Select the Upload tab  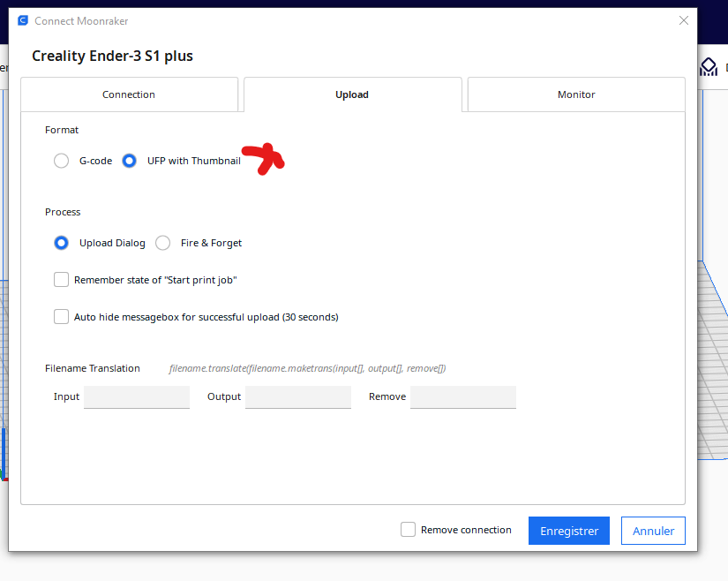click(352, 94)
